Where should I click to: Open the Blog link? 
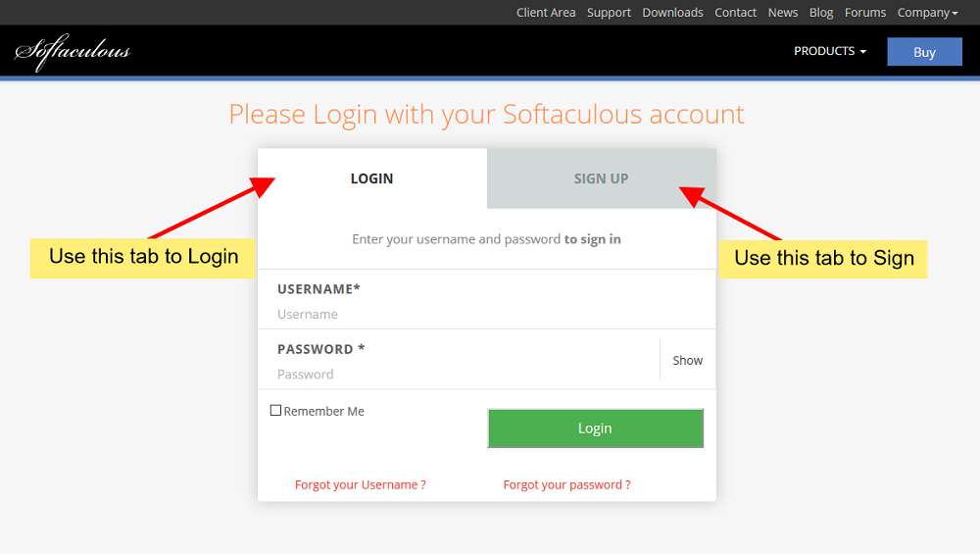[821, 13]
